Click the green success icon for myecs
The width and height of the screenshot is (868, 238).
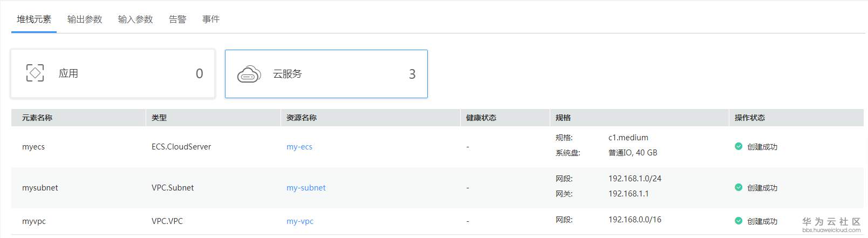[739, 146]
